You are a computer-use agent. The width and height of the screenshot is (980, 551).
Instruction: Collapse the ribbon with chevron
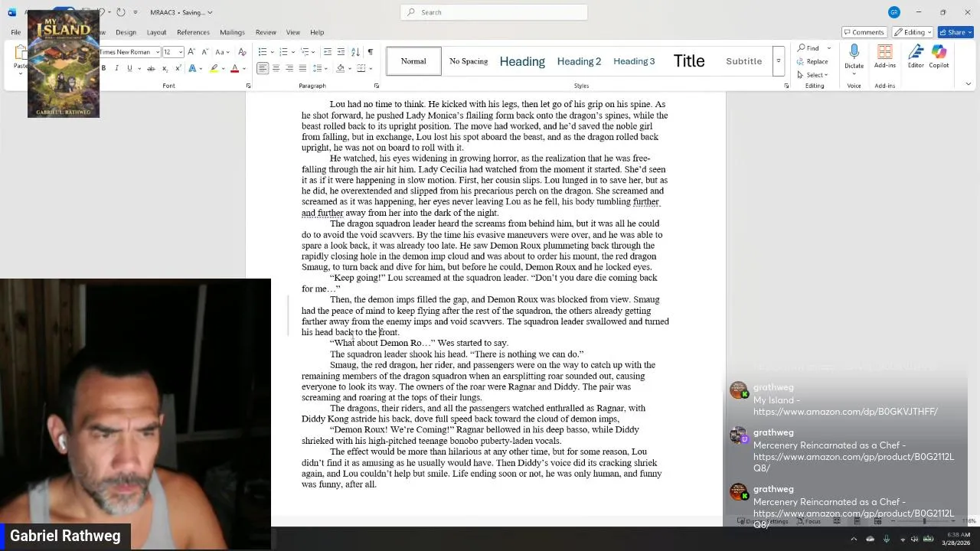(969, 85)
